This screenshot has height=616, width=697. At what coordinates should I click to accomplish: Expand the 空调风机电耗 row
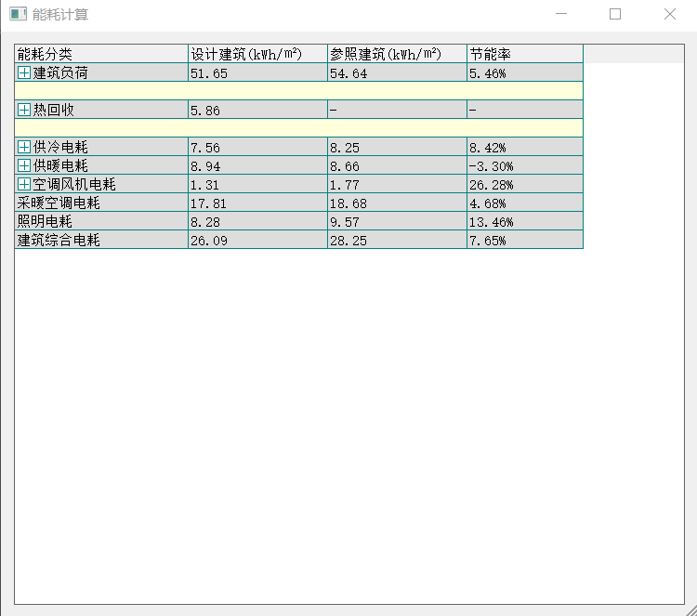pyautogui.click(x=24, y=184)
